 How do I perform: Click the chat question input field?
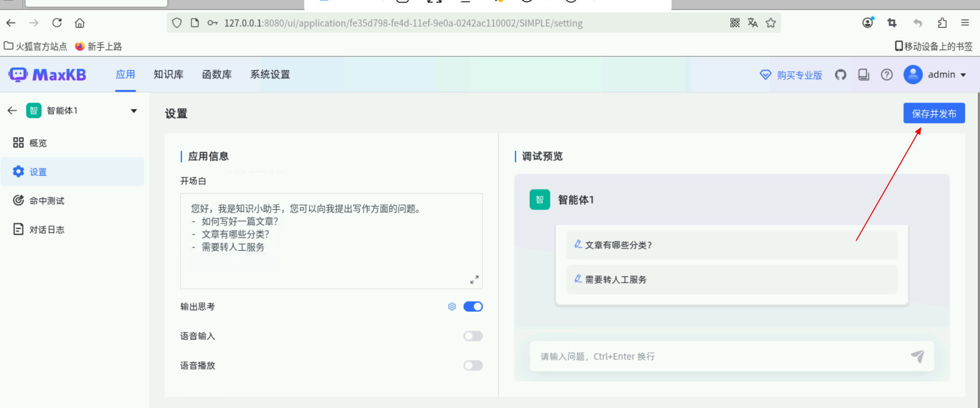pyautogui.click(x=718, y=356)
